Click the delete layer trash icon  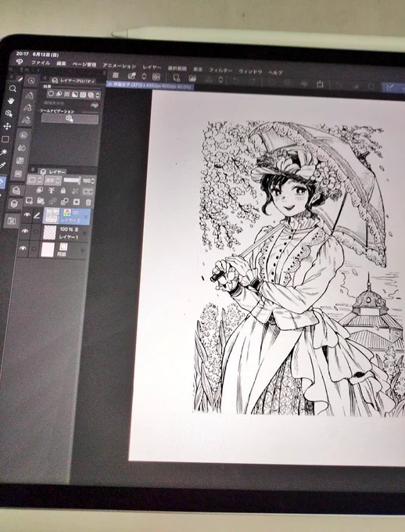pyautogui.click(x=88, y=202)
